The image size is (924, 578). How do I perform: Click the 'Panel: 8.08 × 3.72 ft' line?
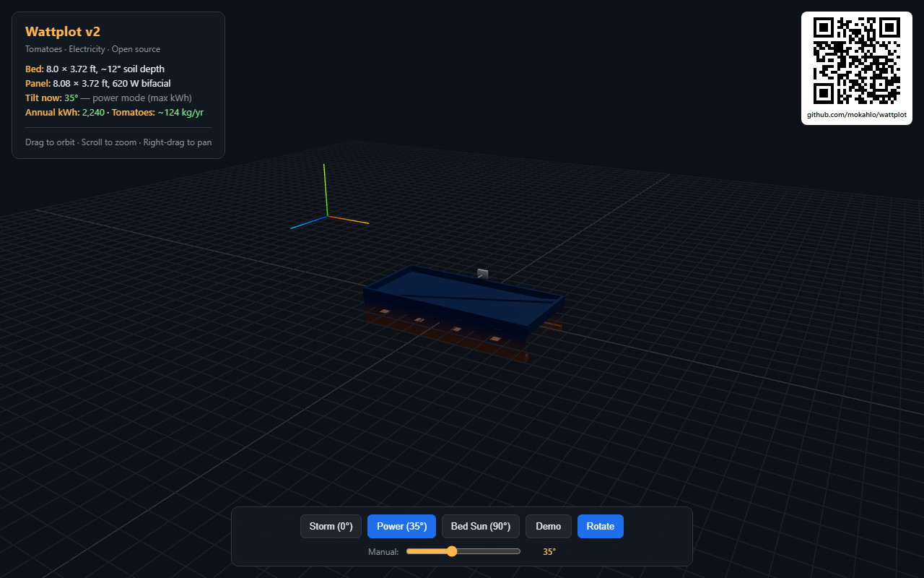[98, 84]
